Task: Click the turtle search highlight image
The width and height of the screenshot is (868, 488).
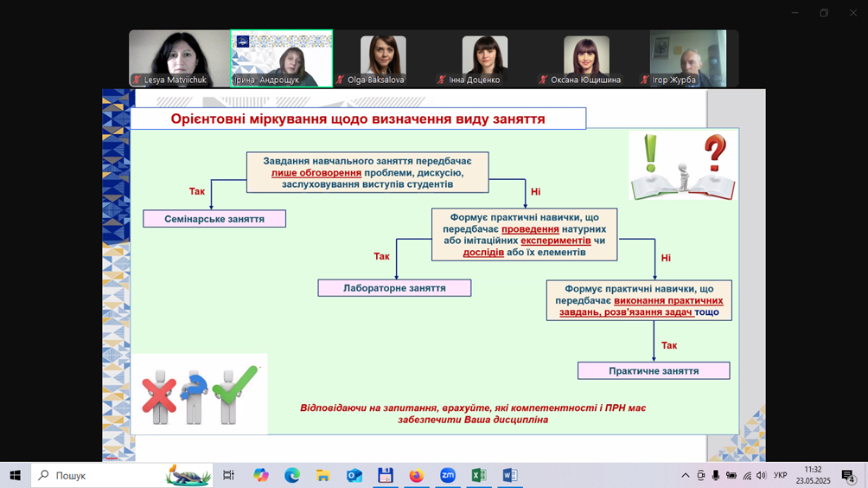Action: tap(188, 475)
